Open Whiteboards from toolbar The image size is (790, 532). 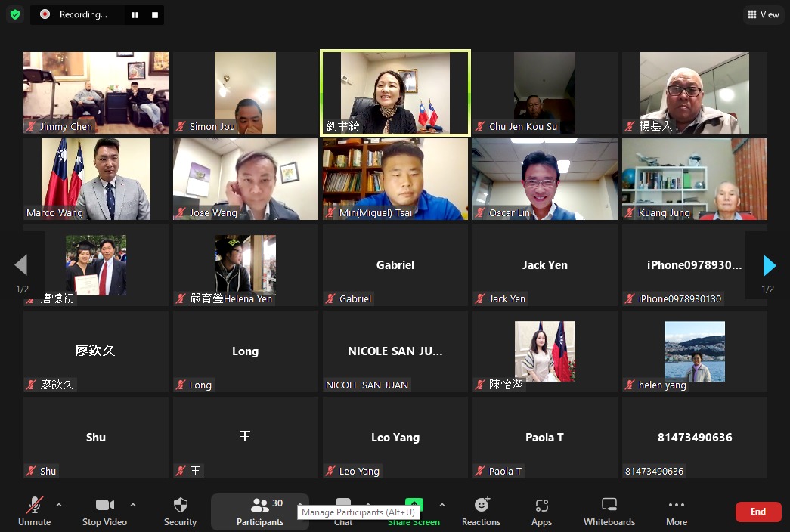(x=609, y=511)
